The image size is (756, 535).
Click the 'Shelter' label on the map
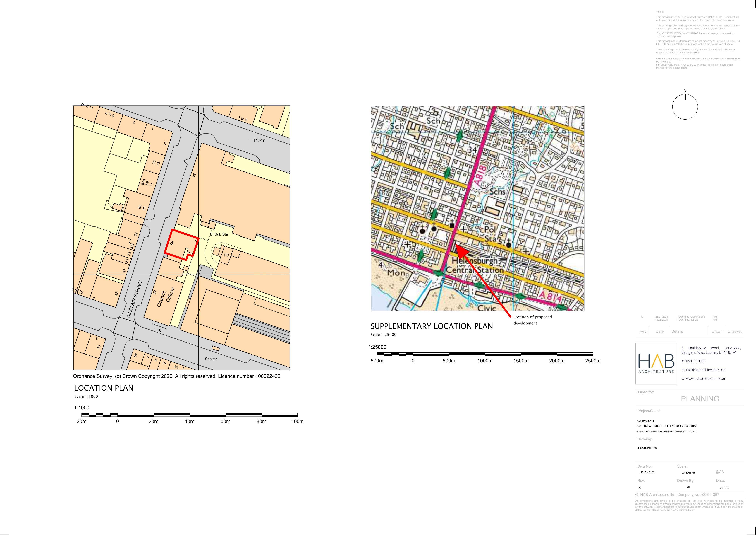click(x=211, y=359)
